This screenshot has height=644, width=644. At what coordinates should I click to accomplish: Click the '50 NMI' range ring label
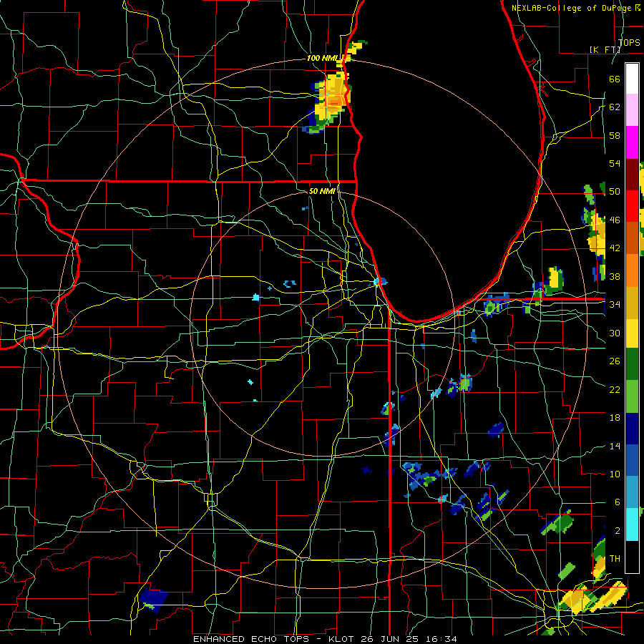pyautogui.click(x=321, y=191)
